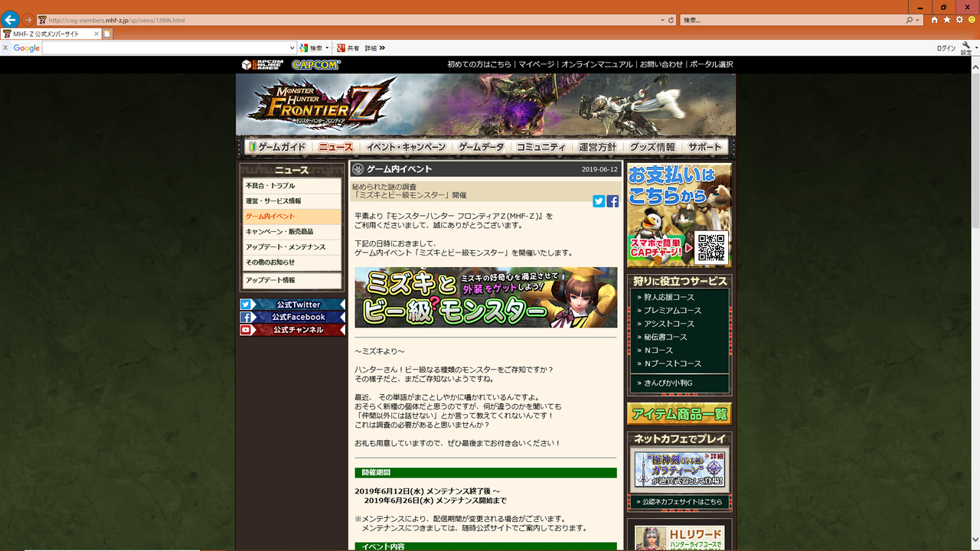Image resolution: width=980 pixels, height=551 pixels.
Task: Open 狩人応援コース service link
Action: [668, 297]
